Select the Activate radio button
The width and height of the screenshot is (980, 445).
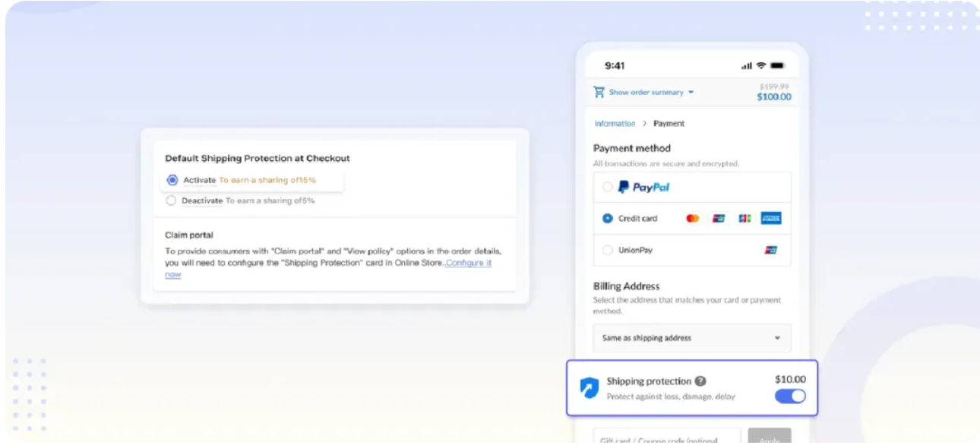click(x=172, y=180)
